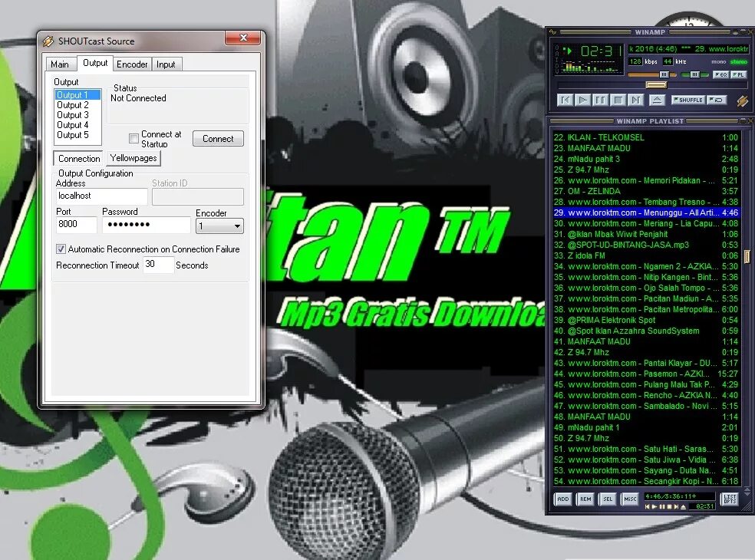755x560 pixels.
Task: Open the REM menu in Winamp Playlist
Action: [x=585, y=499]
